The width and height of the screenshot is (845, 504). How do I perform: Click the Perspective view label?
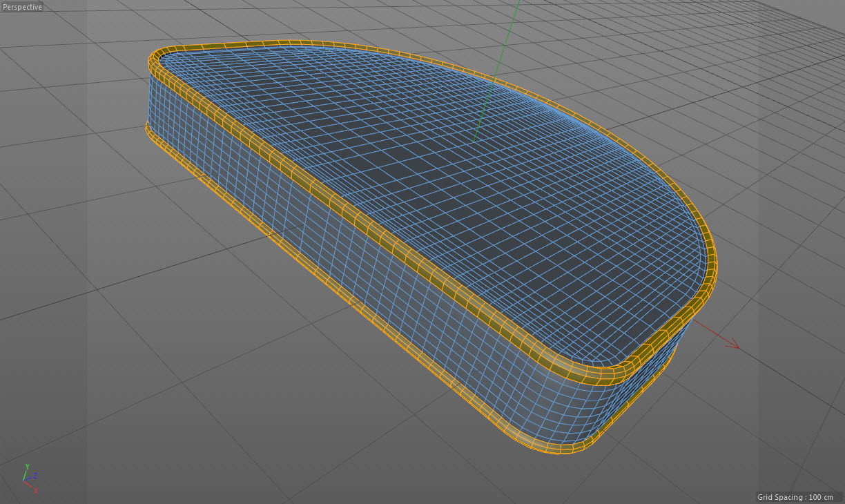click(22, 7)
